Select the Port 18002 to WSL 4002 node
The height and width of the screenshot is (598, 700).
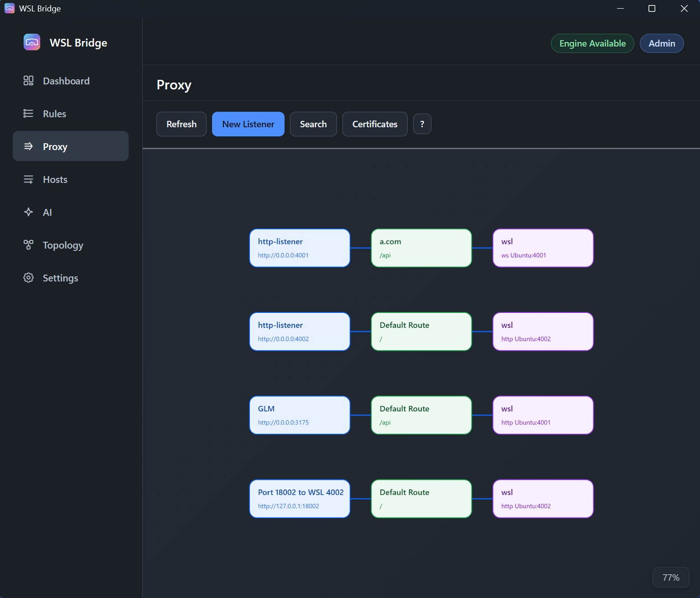click(300, 499)
